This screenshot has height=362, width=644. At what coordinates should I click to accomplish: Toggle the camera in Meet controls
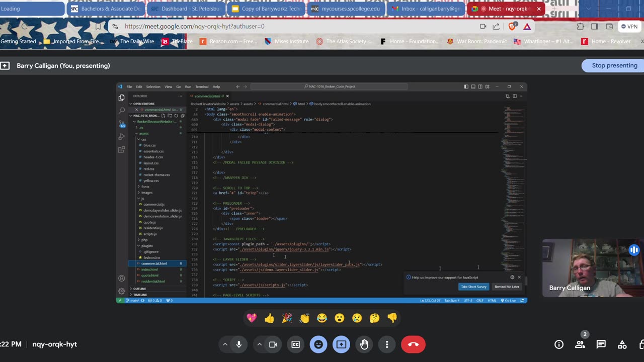[273, 344]
